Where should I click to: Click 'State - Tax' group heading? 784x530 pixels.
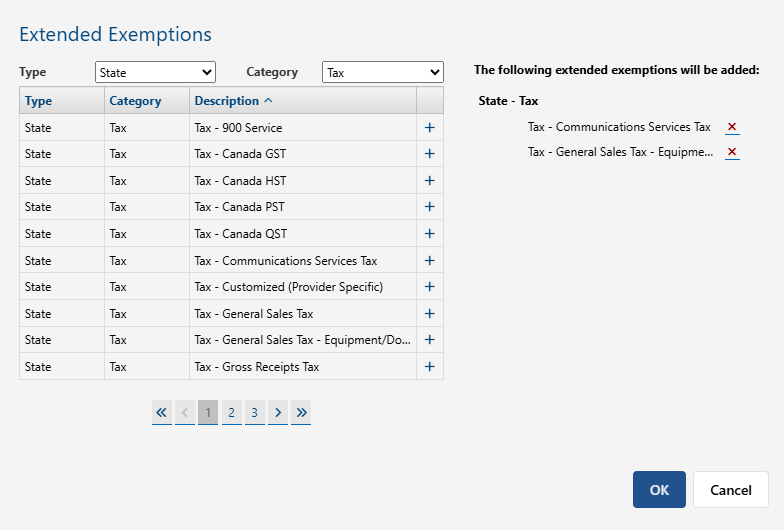pos(508,101)
